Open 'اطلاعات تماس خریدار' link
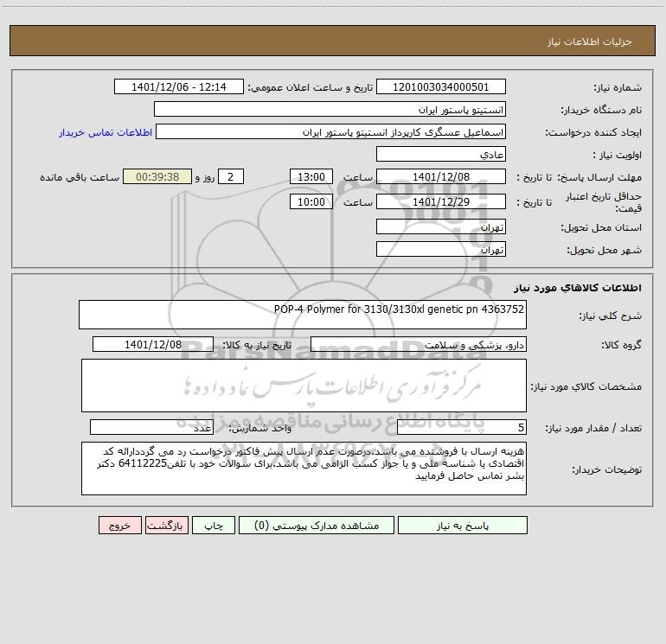This screenshot has width=666, height=644. tap(106, 132)
